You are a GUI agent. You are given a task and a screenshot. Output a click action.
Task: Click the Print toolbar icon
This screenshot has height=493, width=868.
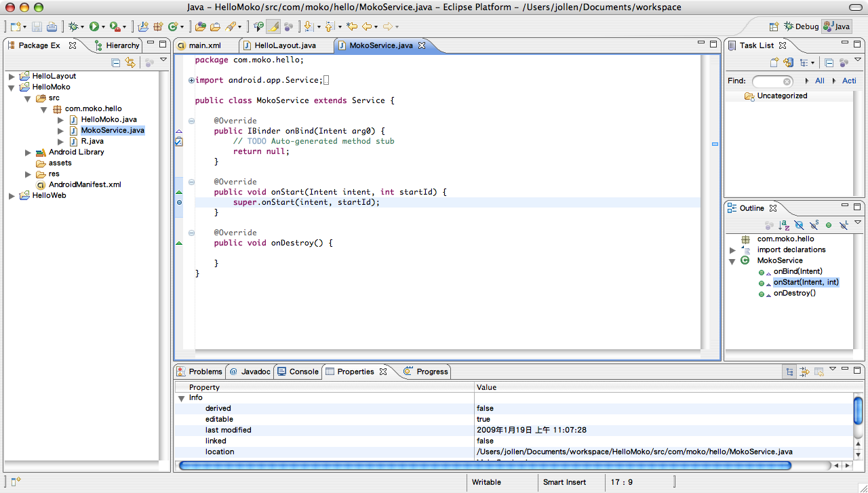point(52,26)
